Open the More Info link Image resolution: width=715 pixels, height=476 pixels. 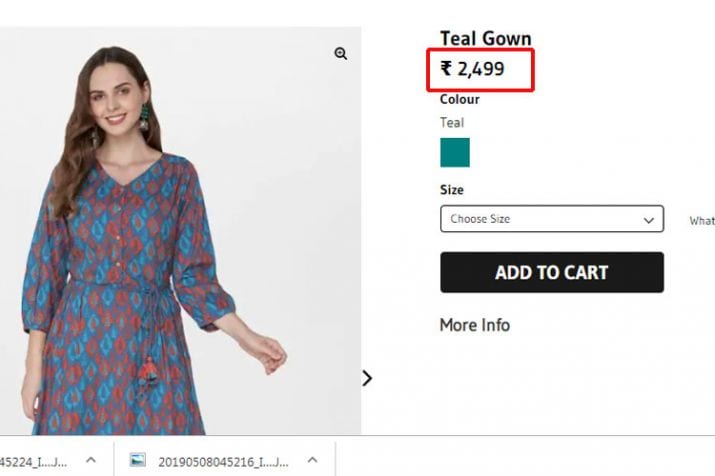[475, 325]
